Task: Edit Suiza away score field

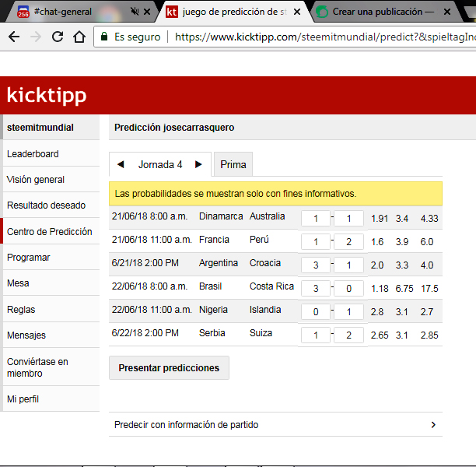Action: coord(348,335)
